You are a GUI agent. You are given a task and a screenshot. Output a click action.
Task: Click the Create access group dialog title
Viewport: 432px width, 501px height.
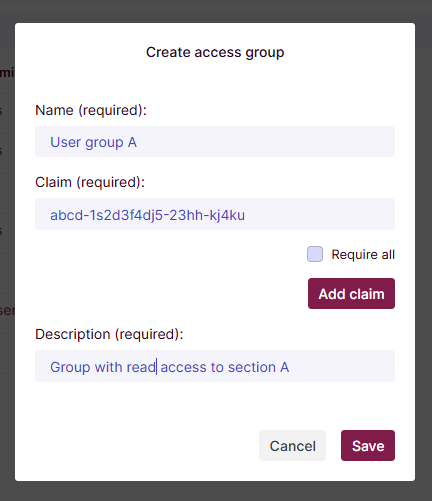215,52
